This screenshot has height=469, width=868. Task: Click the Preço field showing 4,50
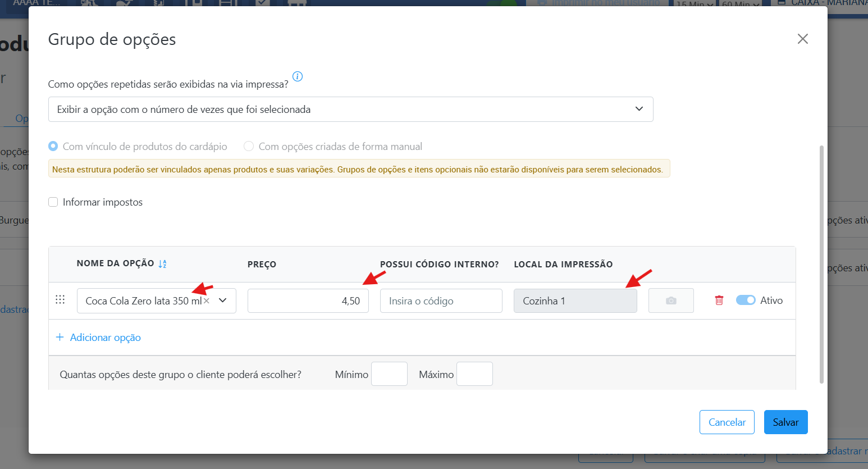(x=308, y=301)
